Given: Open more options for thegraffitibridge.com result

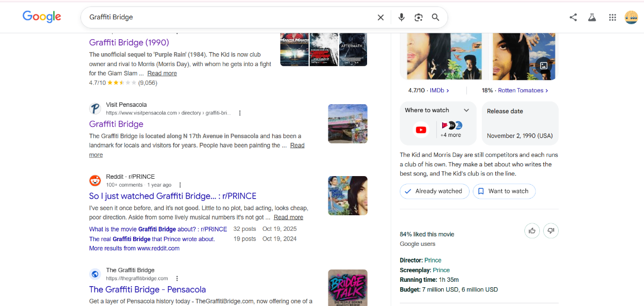Looking at the screenshot, I should (x=177, y=279).
